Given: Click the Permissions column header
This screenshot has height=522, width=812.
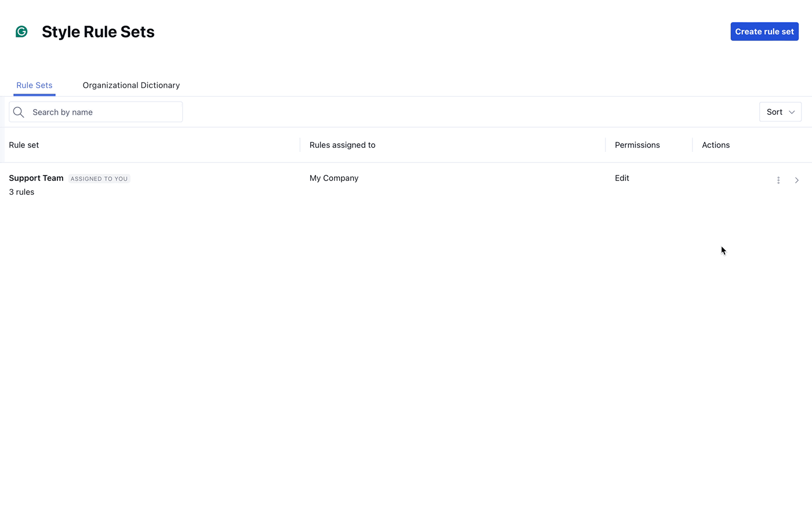Looking at the screenshot, I should point(637,145).
